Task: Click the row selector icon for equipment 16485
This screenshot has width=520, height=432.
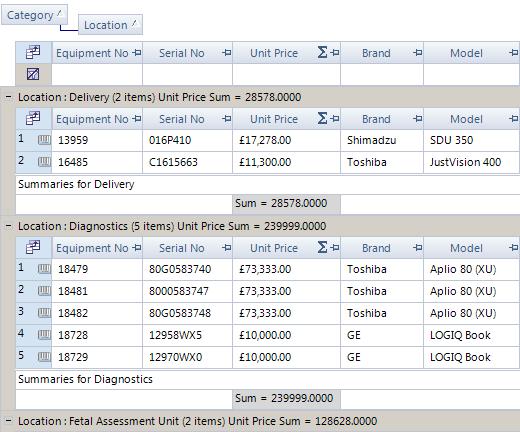Action: pos(44,162)
